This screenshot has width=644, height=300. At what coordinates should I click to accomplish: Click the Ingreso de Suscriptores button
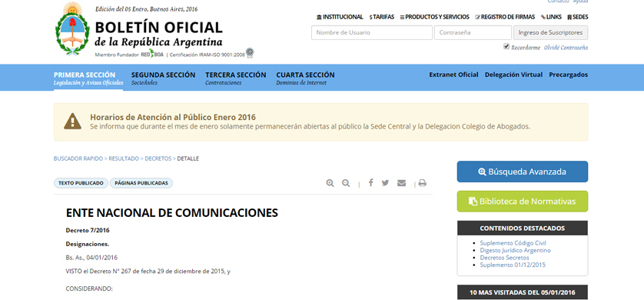point(550,32)
